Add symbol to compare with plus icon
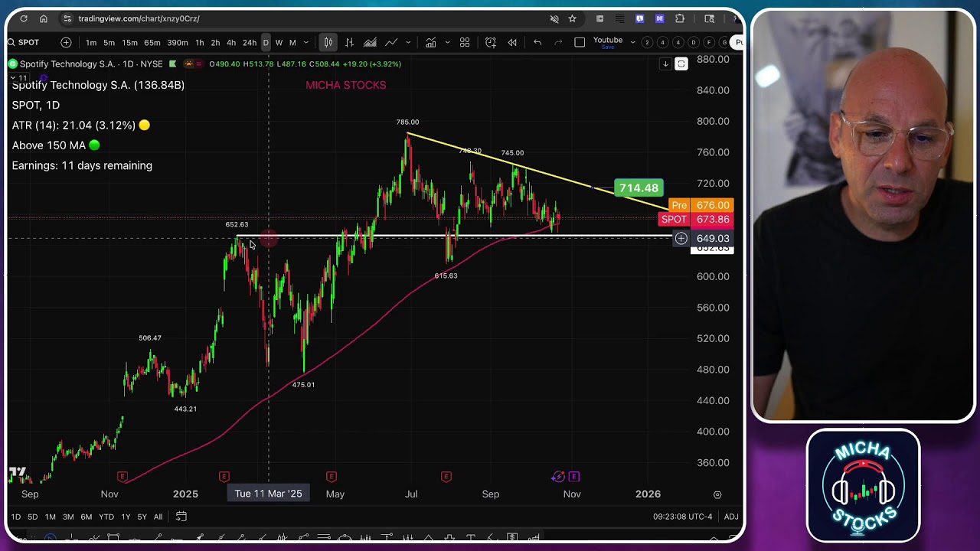 click(x=66, y=42)
